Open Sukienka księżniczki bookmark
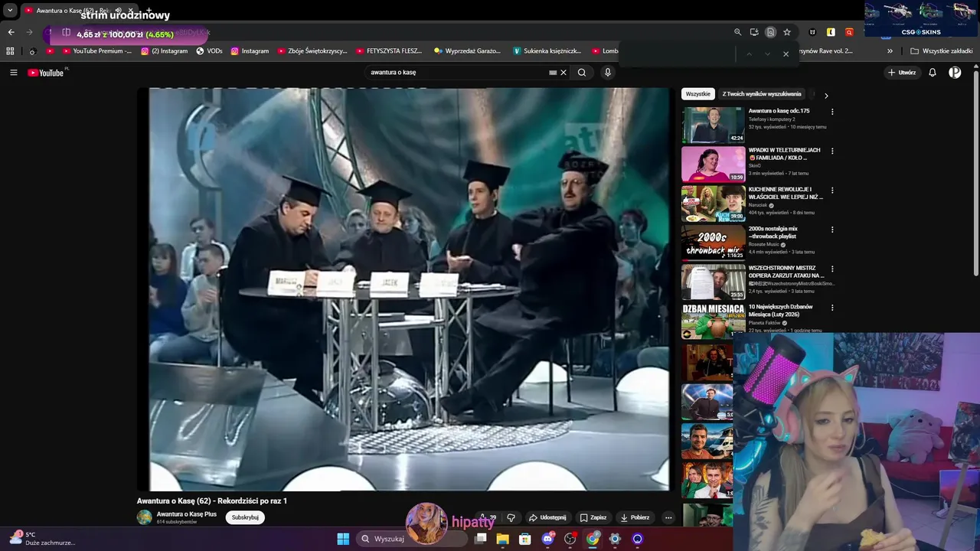This screenshot has width=980, height=551. click(x=547, y=51)
